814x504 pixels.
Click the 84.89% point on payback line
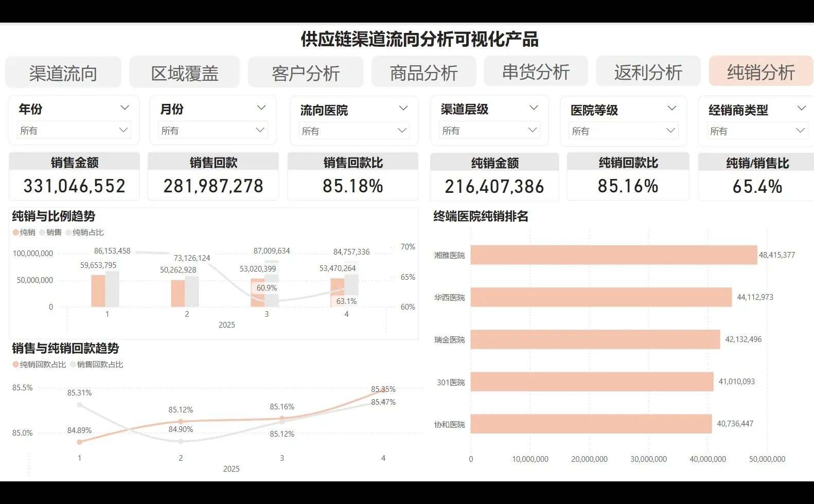click(79, 442)
